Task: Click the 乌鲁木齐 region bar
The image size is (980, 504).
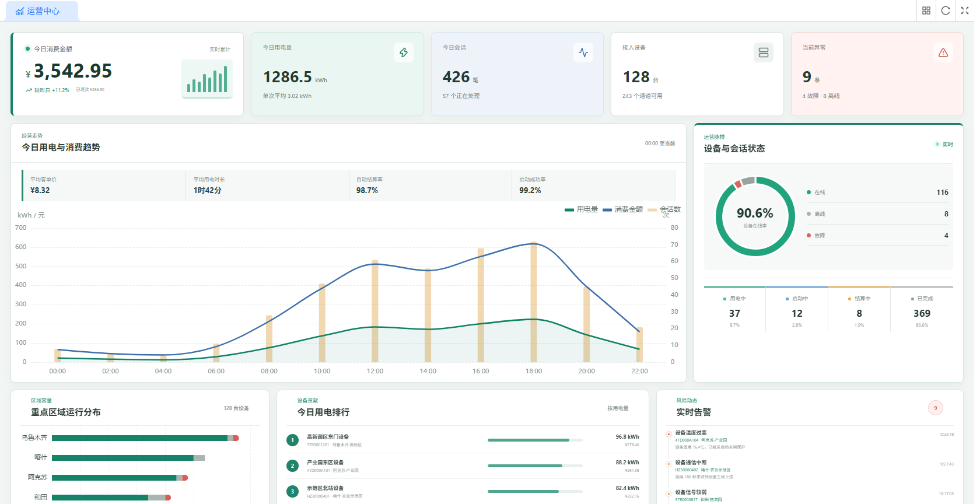Action: tap(145, 438)
